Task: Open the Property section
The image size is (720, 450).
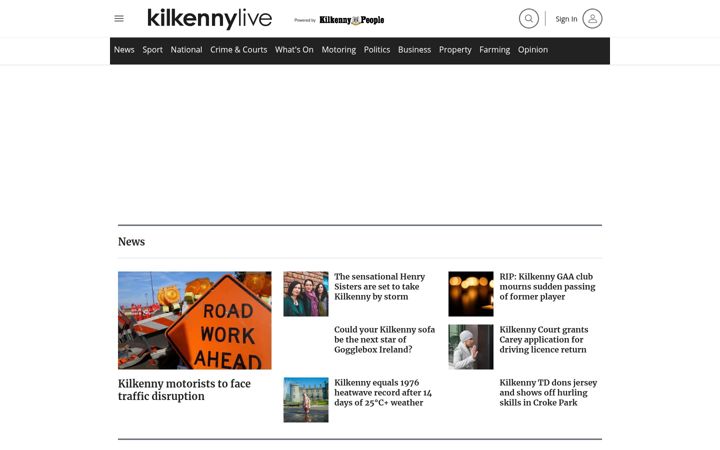Action: click(455, 50)
